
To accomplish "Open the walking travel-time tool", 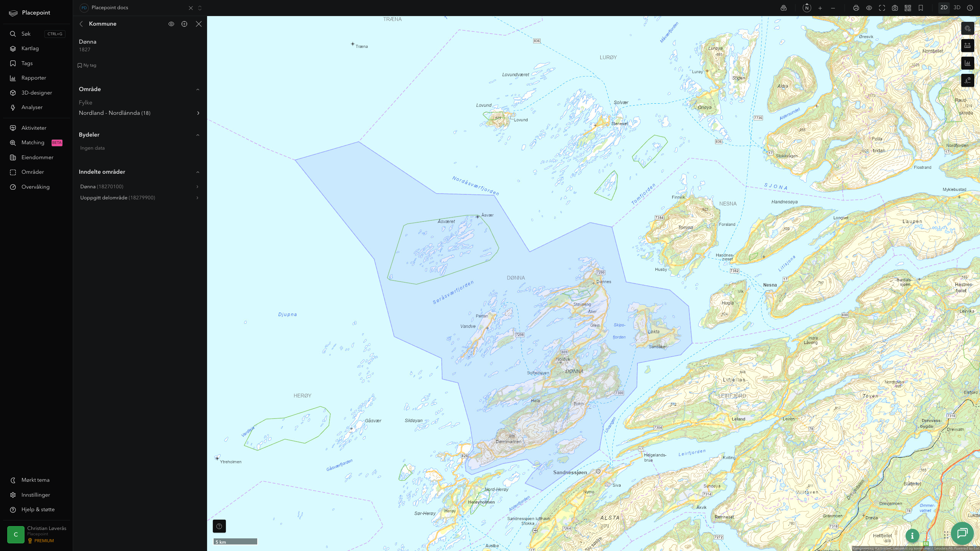I will pyautogui.click(x=967, y=80).
